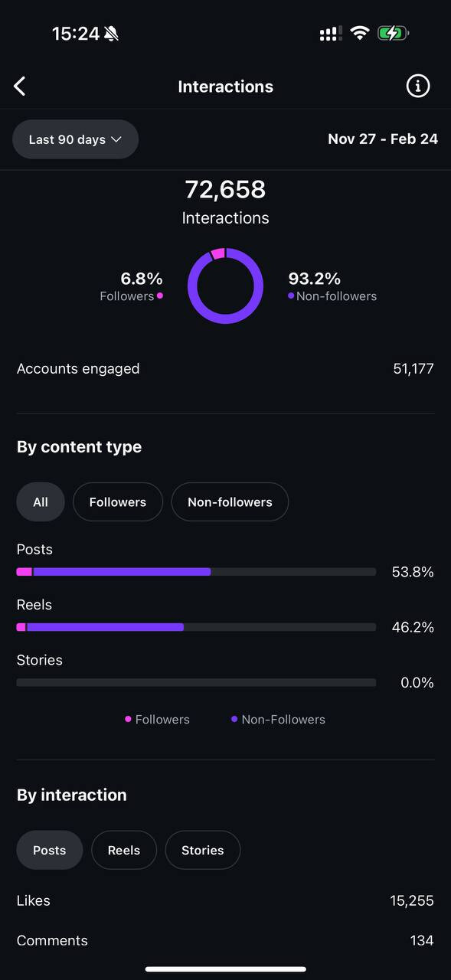Open the info circle icon
Image resolution: width=451 pixels, height=980 pixels.
[x=417, y=87]
